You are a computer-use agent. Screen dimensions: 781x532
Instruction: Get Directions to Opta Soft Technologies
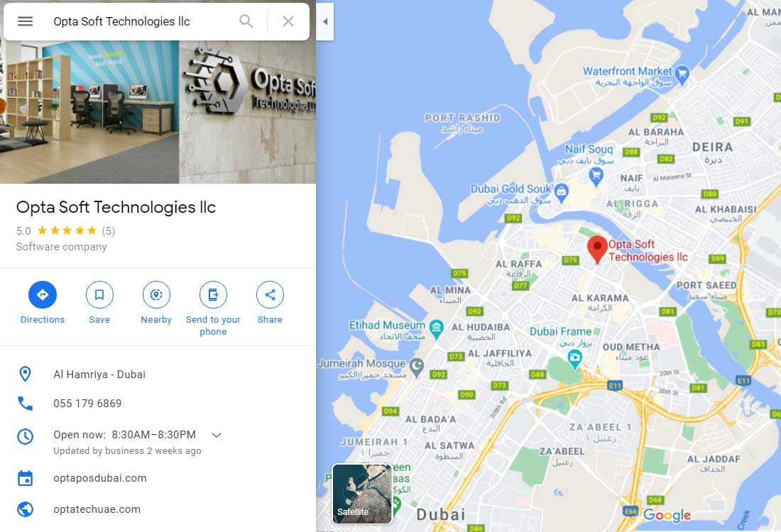pos(43,294)
